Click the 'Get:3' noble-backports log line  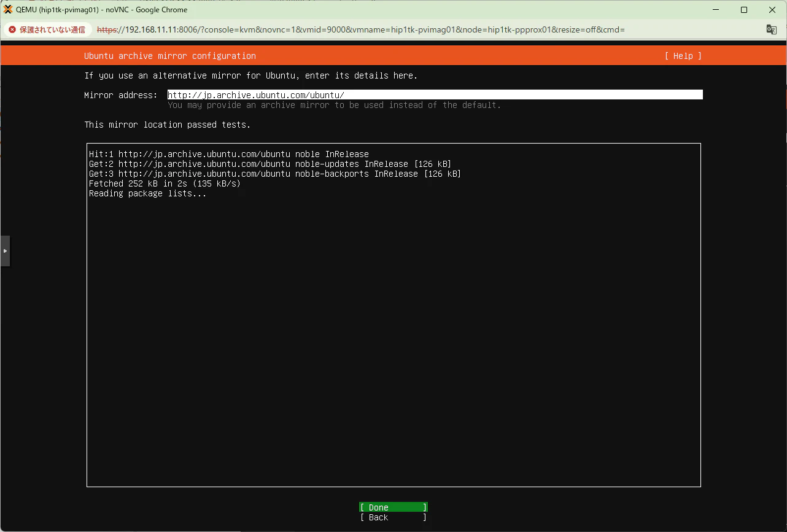pos(275,174)
